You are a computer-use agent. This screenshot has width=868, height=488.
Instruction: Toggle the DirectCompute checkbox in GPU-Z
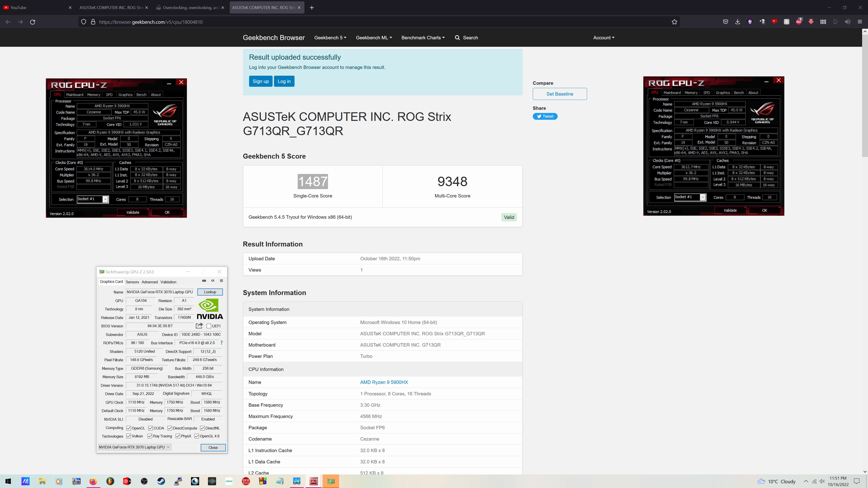click(170, 428)
